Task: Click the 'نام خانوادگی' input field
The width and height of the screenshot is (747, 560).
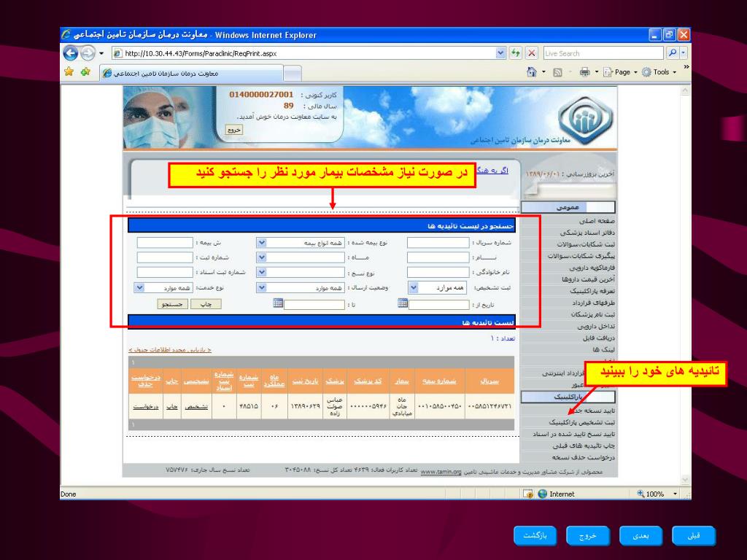Action: (438, 273)
